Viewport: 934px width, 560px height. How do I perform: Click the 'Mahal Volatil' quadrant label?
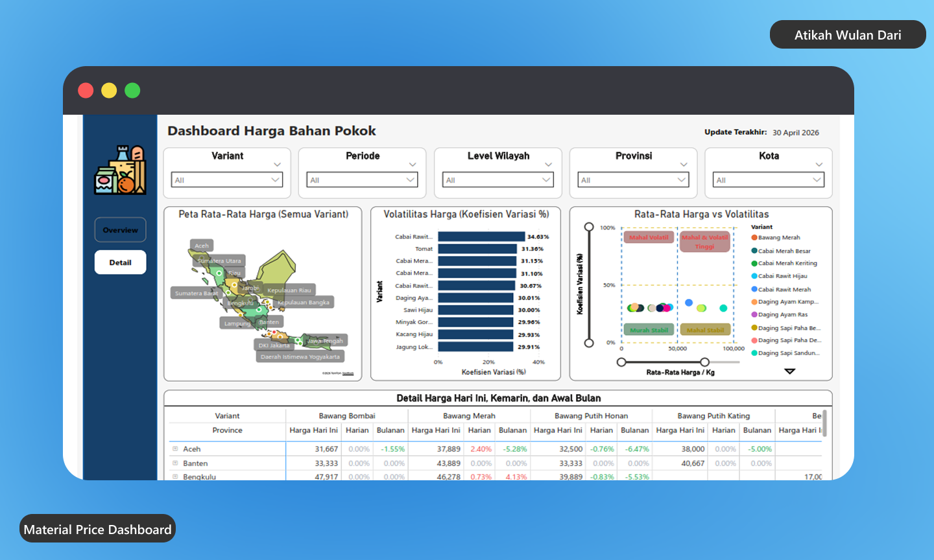tap(649, 237)
